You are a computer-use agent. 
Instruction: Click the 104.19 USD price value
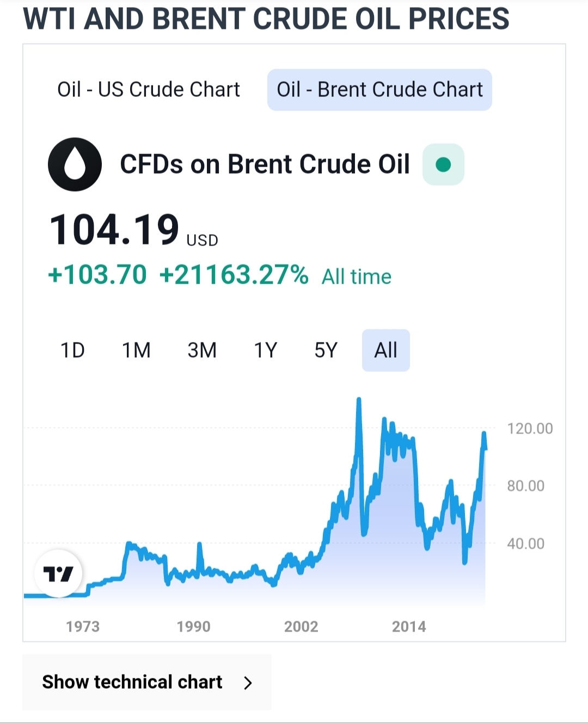114,230
